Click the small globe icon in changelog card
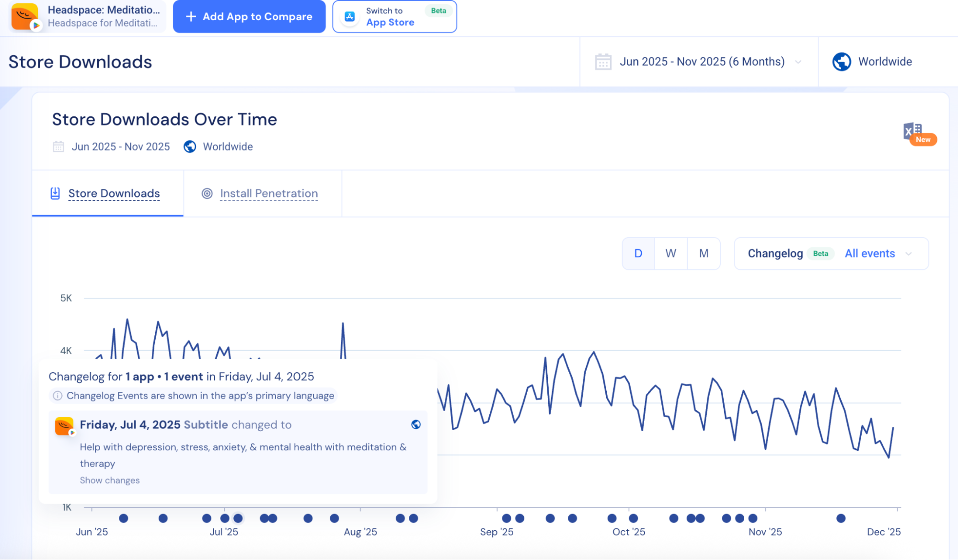The height and width of the screenshot is (560, 958). pyautogui.click(x=416, y=424)
